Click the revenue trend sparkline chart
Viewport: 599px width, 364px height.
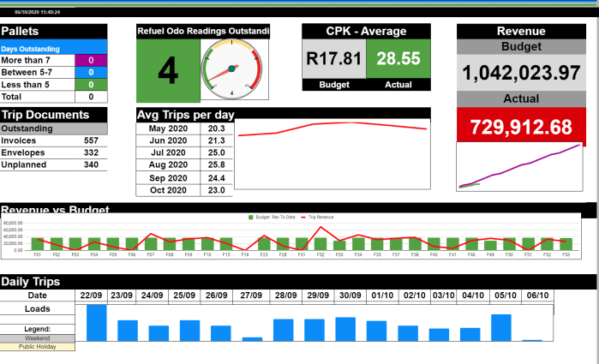point(519,166)
